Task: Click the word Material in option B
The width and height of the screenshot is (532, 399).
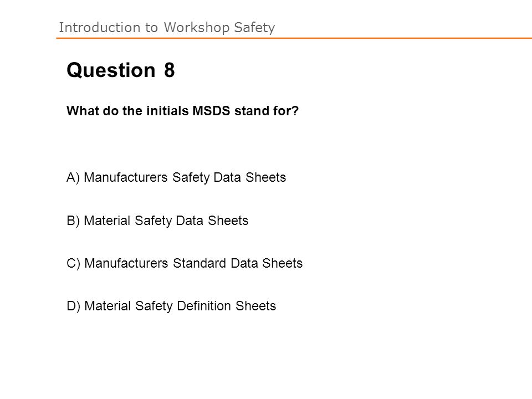Action: pos(107,221)
